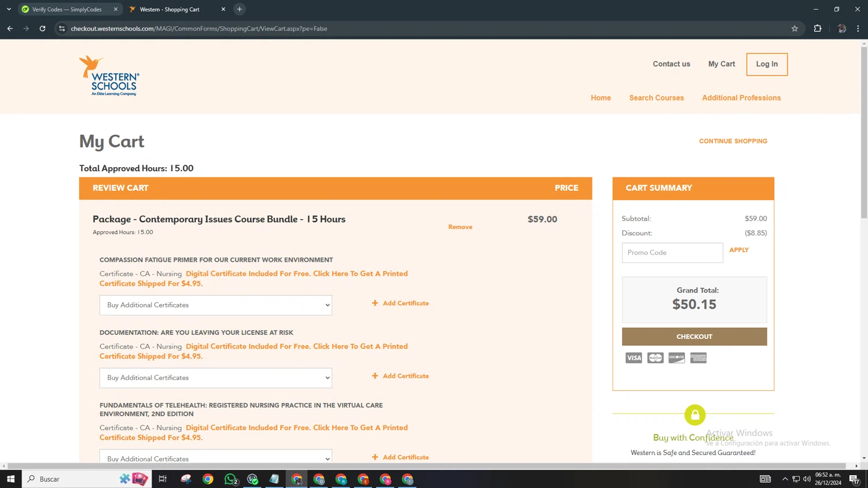This screenshot has height=488, width=868.
Task: Get printed certificate link for Telehealth course
Action: pos(253,432)
